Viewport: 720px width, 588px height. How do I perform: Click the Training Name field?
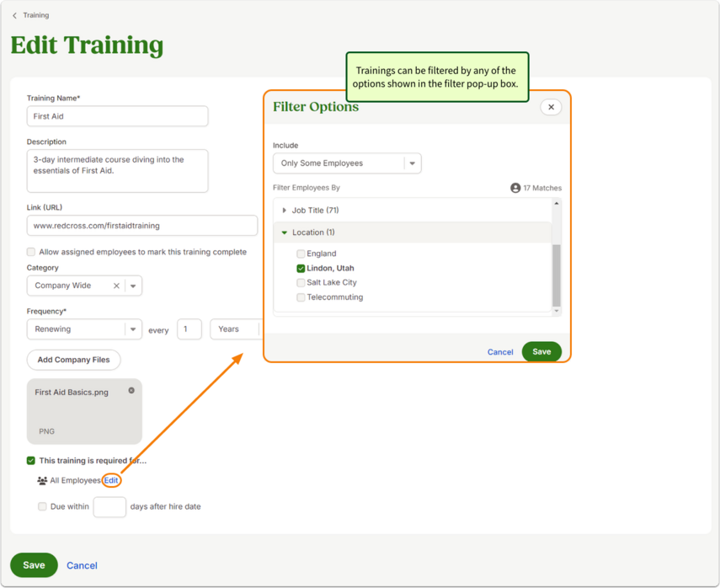tap(117, 116)
